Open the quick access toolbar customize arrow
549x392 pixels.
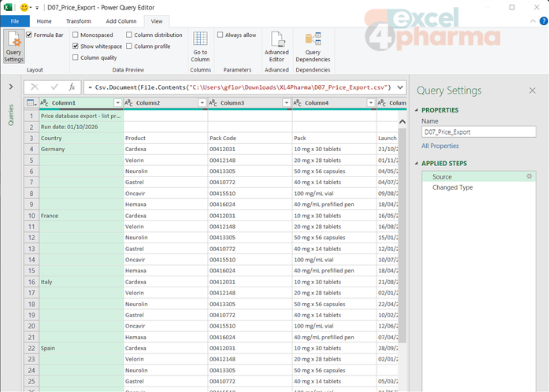(x=37, y=8)
